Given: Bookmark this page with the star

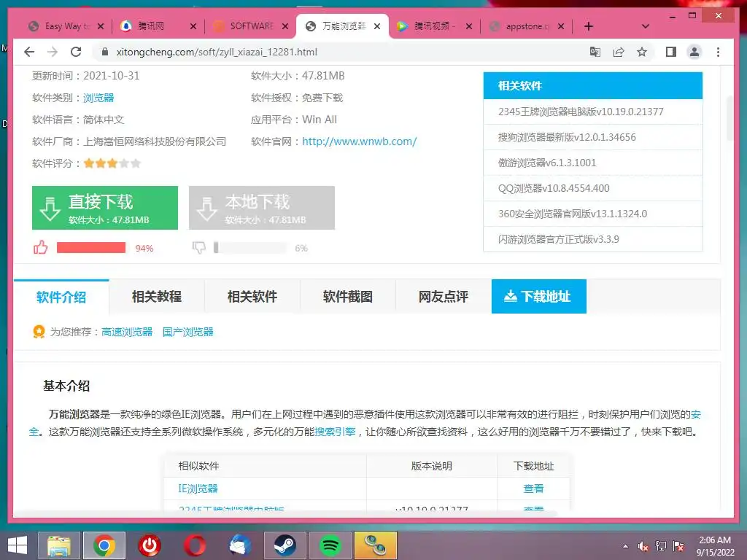Looking at the screenshot, I should coord(642,52).
